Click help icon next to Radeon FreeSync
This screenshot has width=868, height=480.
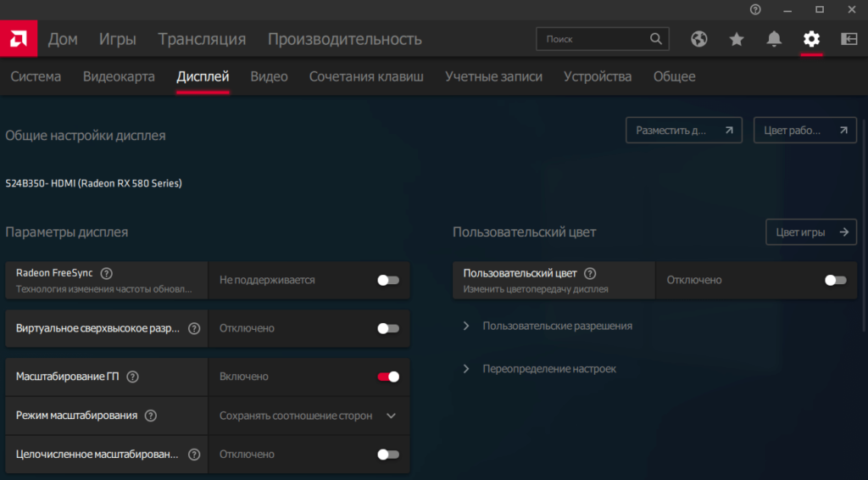(107, 273)
